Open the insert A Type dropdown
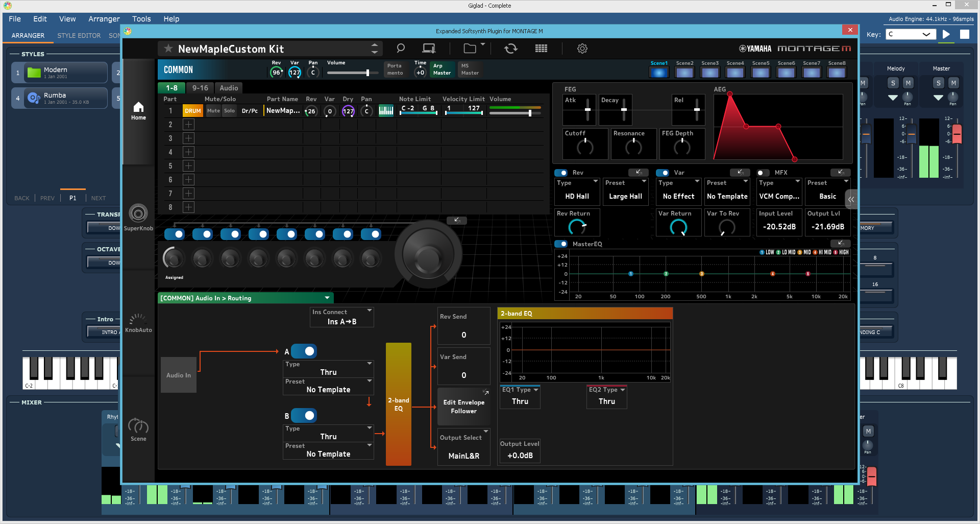Screen dimensions: 980x524 point(329,368)
